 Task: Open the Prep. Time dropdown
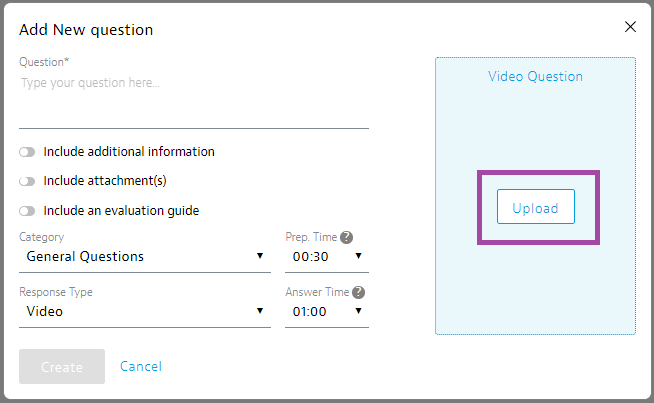(x=326, y=257)
